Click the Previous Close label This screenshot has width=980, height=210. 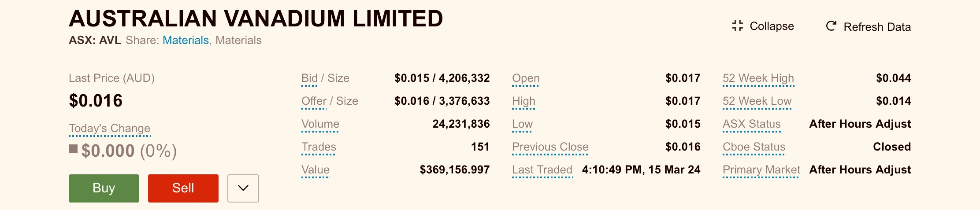(550, 147)
